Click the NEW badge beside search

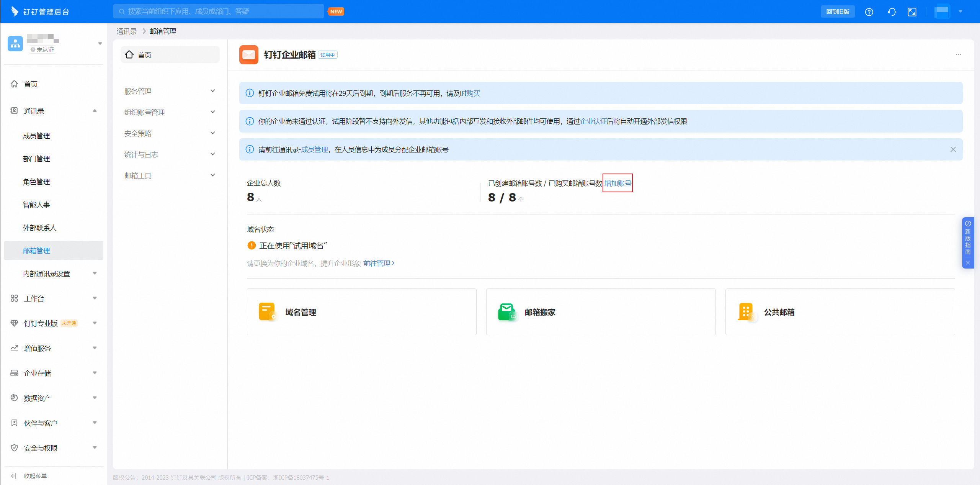tap(336, 11)
